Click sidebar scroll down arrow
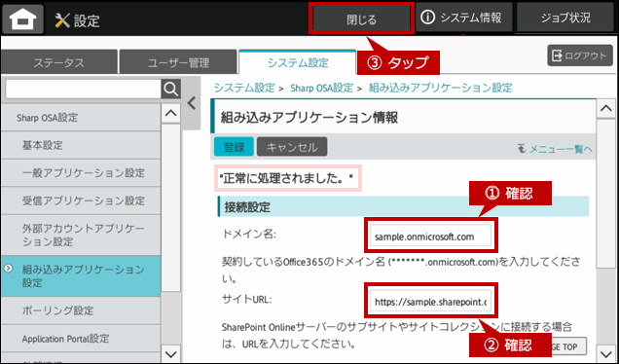The image size is (619, 364). point(171,353)
